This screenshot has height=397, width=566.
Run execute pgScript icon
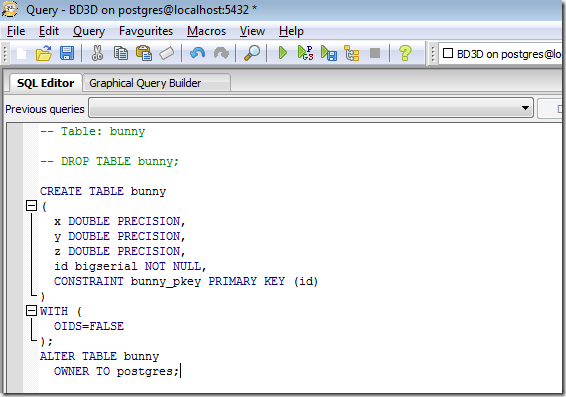tap(305, 53)
